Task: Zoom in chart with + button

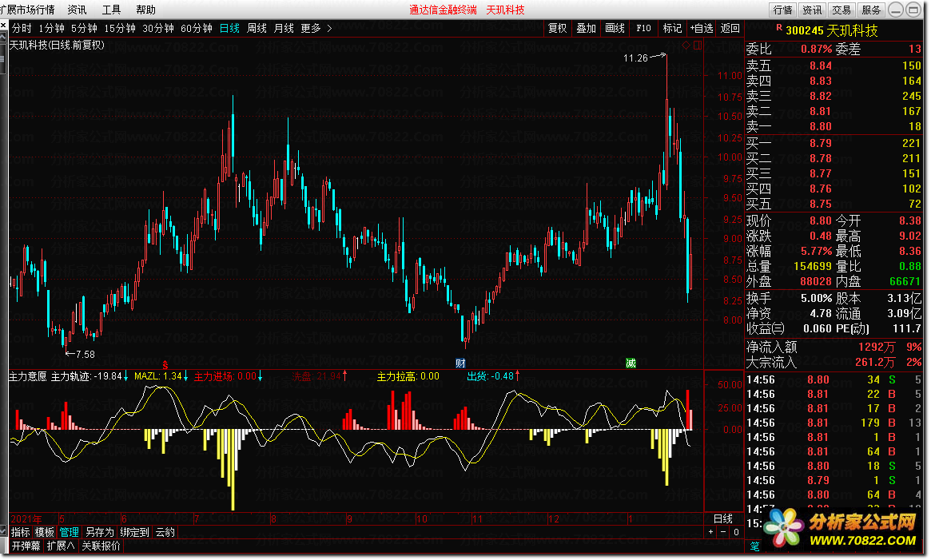Action: (710, 532)
